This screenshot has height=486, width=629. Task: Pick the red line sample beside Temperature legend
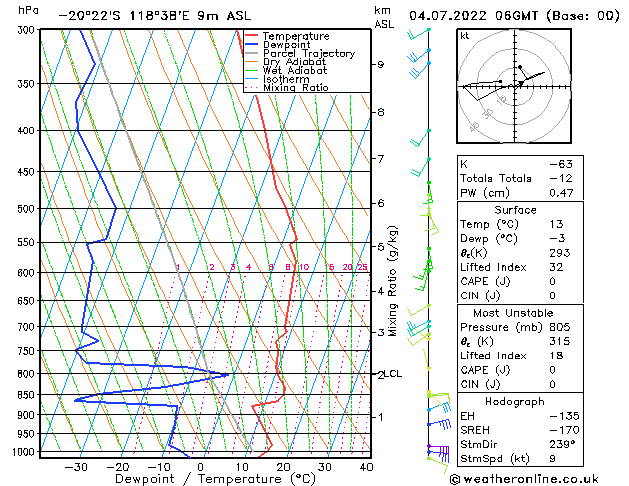coord(252,36)
